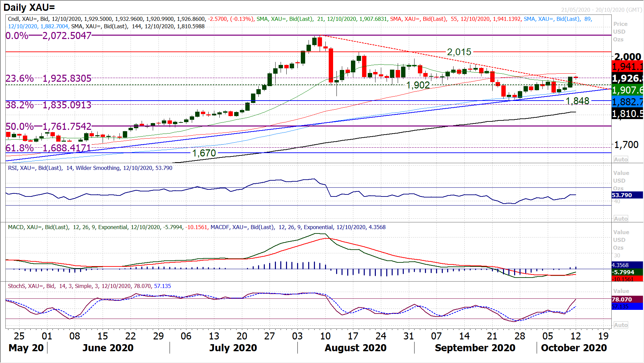Click the 2,000 price axis label

(x=628, y=57)
